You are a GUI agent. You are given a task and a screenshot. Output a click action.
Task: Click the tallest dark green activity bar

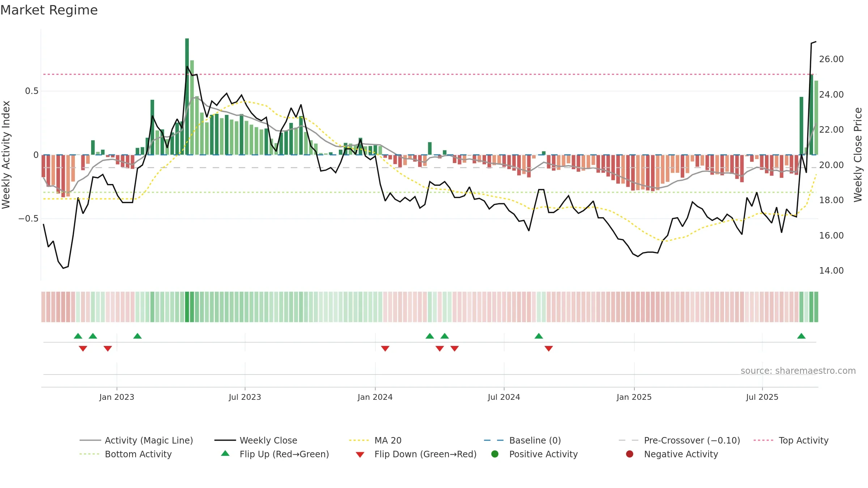[x=187, y=97]
